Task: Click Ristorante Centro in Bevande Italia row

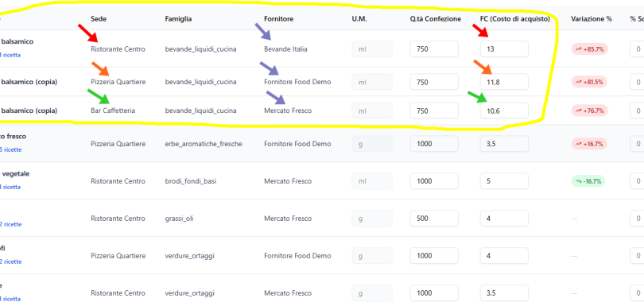Action: tap(118, 48)
